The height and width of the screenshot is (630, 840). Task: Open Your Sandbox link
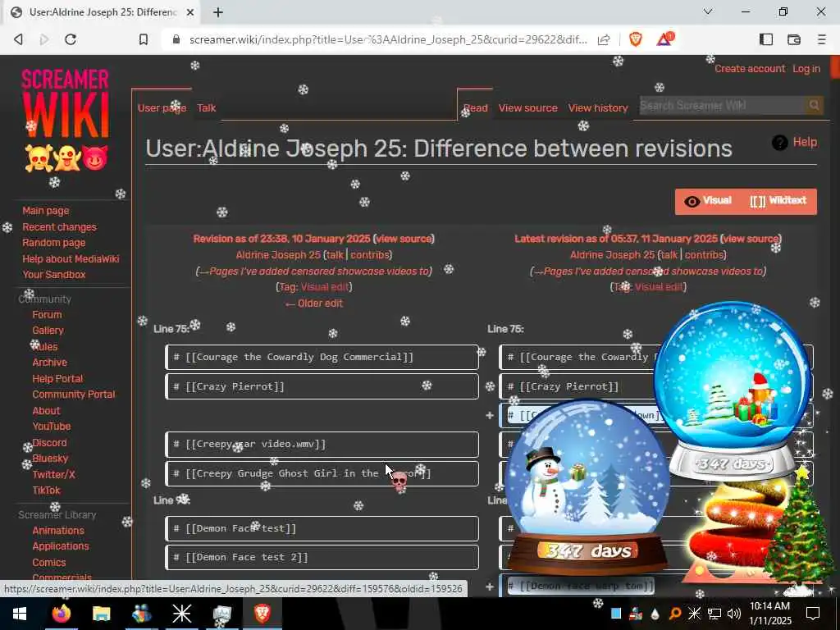[53, 275]
